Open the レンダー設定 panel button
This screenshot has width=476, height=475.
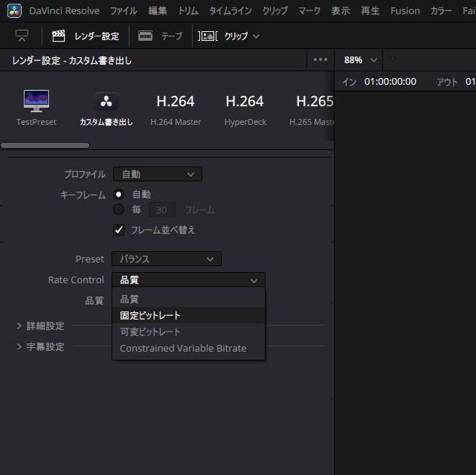pyautogui.click(x=85, y=36)
